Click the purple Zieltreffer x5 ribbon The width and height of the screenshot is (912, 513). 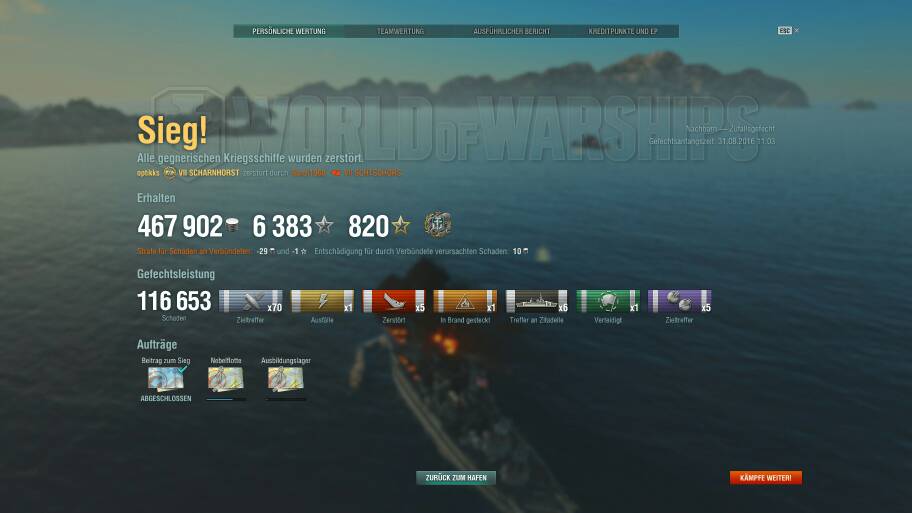[680, 301]
